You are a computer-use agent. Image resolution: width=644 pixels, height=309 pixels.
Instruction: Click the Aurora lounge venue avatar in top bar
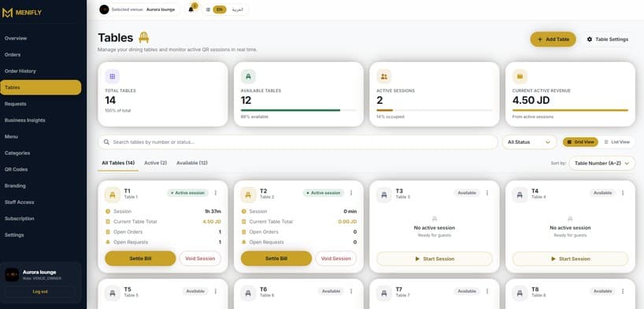[105, 9]
